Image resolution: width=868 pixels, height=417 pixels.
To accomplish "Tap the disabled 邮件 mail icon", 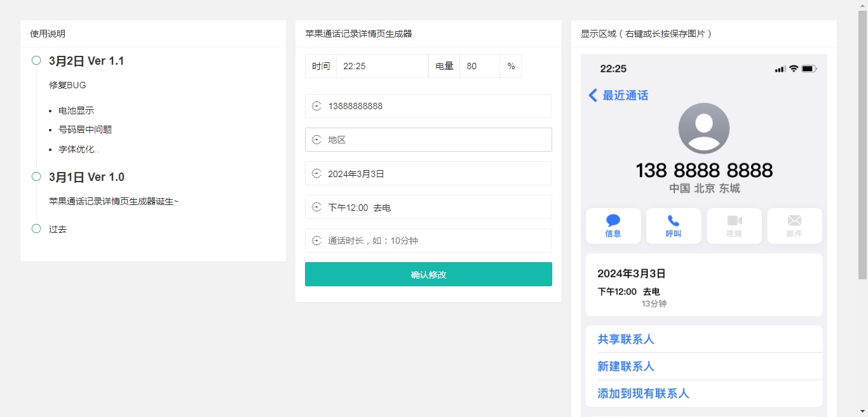I will (x=794, y=225).
